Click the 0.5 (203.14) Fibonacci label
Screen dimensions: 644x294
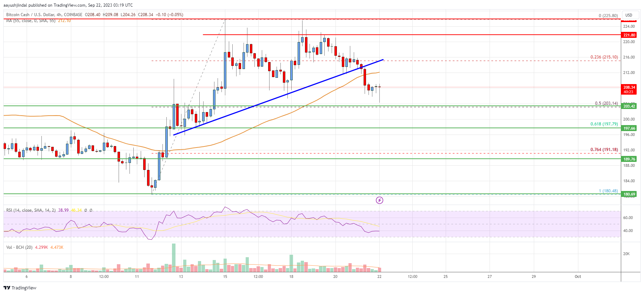point(606,103)
